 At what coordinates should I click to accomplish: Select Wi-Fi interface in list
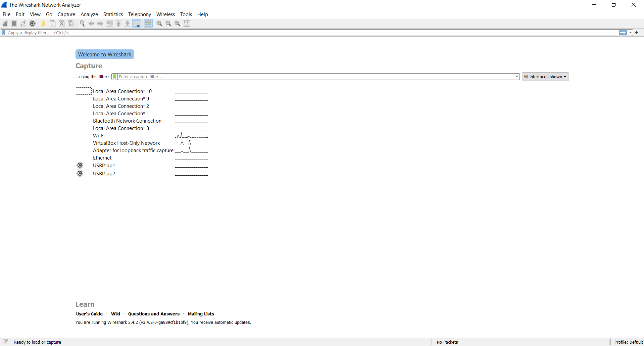coord(142,136)
